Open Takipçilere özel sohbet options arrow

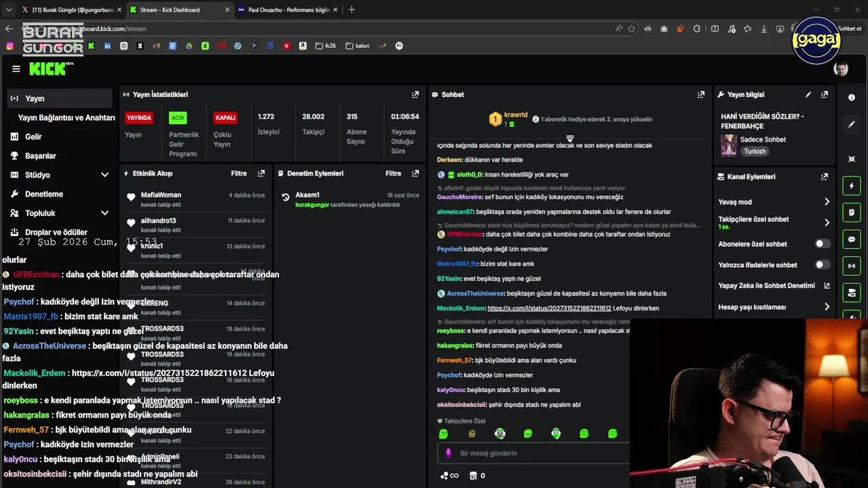(x=827, y=222)
